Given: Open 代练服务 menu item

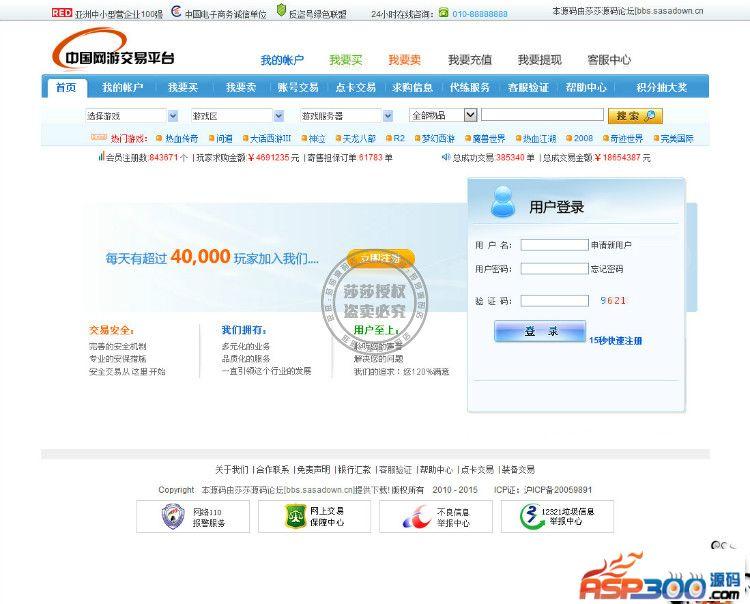Looking at the screenshot, I should (470, 88).
